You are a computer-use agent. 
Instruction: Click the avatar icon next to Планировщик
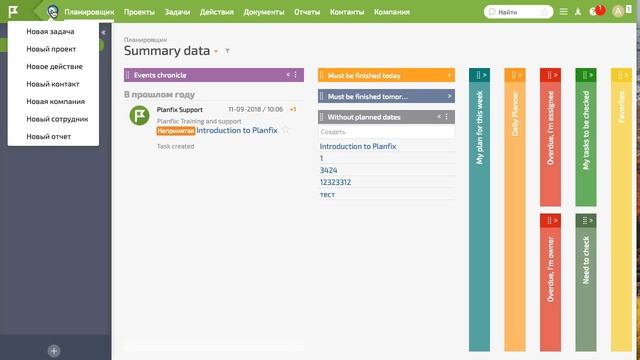pyautogui.click(x=53, y=11)
